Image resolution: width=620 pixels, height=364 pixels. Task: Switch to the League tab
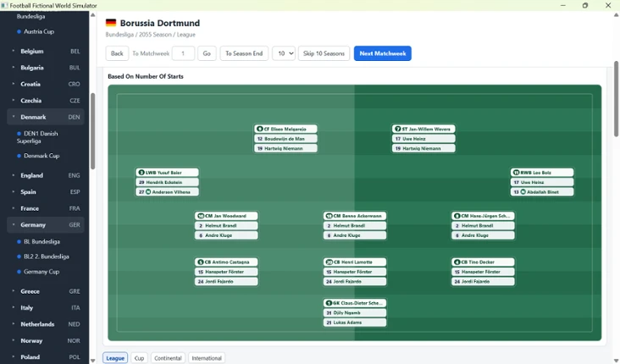click(x=115, y=358)
